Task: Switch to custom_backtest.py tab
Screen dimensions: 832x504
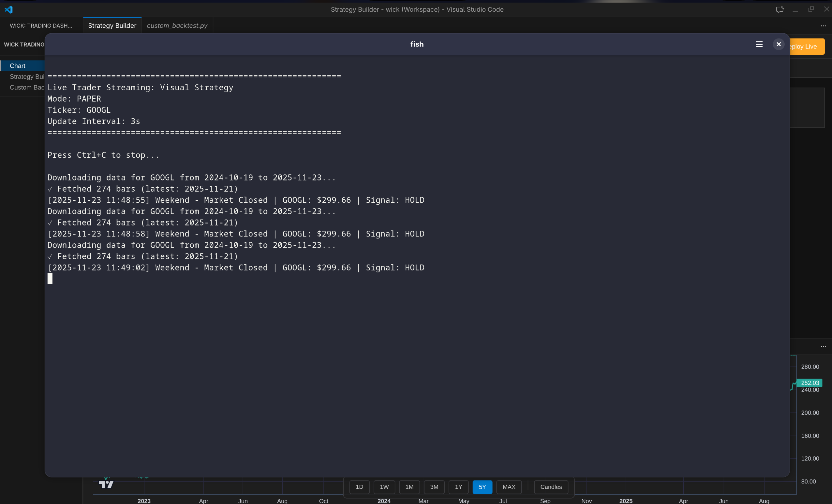Action: click(x=177, y=26)
